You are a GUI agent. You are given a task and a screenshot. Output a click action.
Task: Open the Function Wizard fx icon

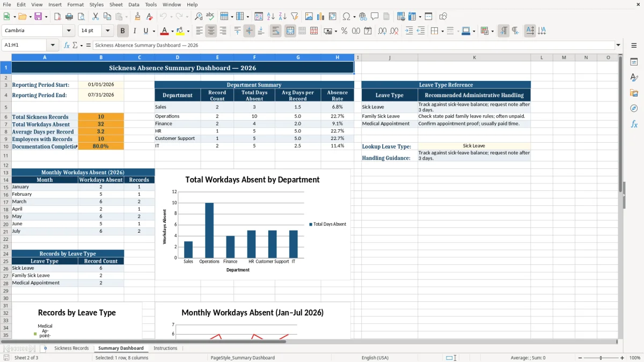tap(67, 45)
